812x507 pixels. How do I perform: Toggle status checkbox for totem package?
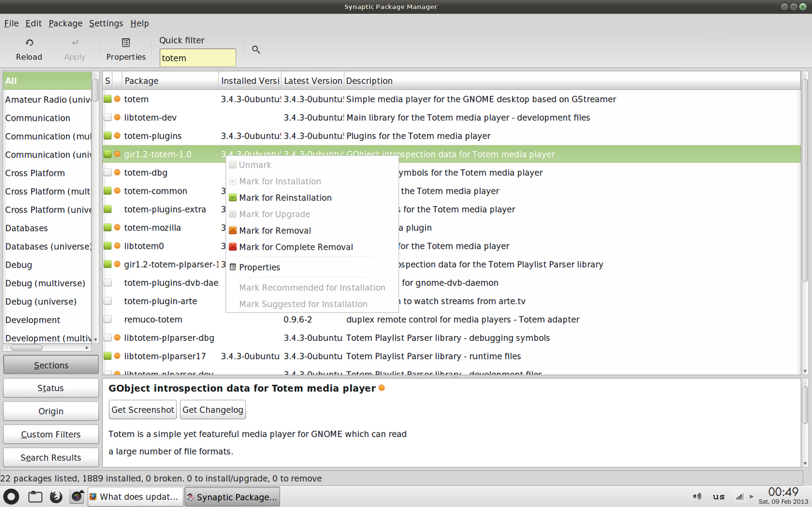click(108, 99)
